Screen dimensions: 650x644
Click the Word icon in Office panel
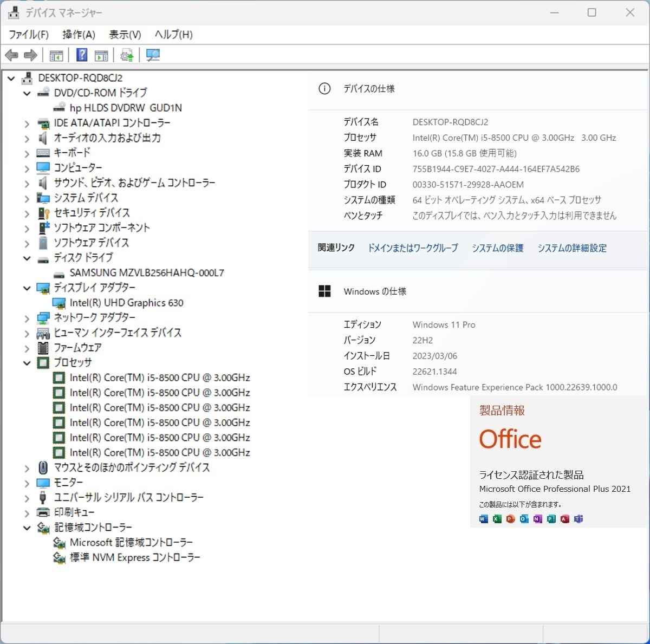[484, 519]
